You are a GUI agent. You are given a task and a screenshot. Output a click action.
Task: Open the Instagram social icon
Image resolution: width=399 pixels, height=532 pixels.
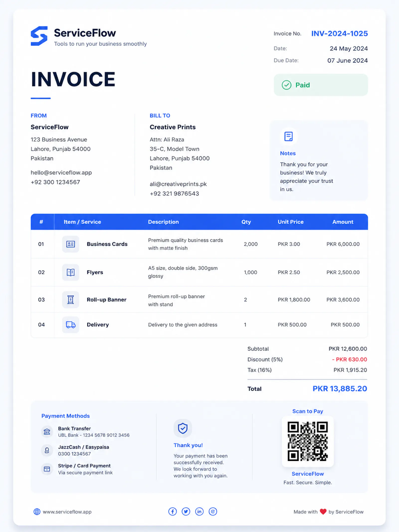213,512
